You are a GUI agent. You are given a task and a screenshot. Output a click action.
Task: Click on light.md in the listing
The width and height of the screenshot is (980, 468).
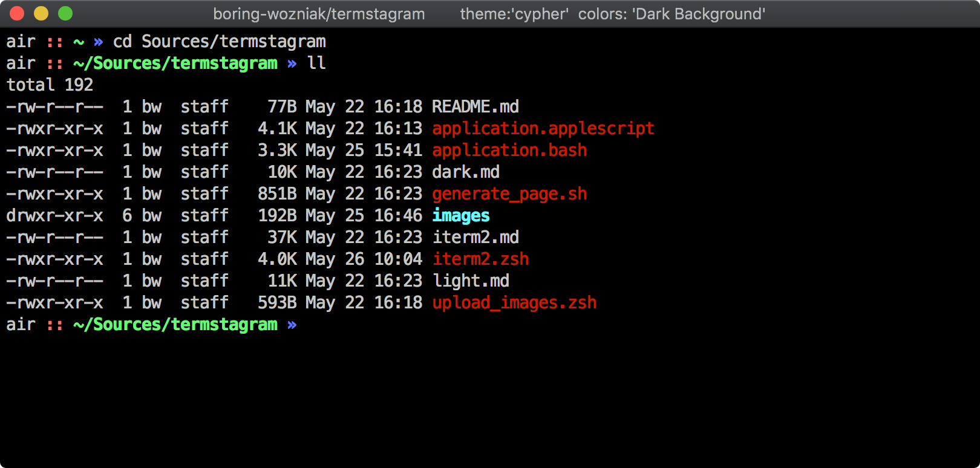(x=471, y=281)
